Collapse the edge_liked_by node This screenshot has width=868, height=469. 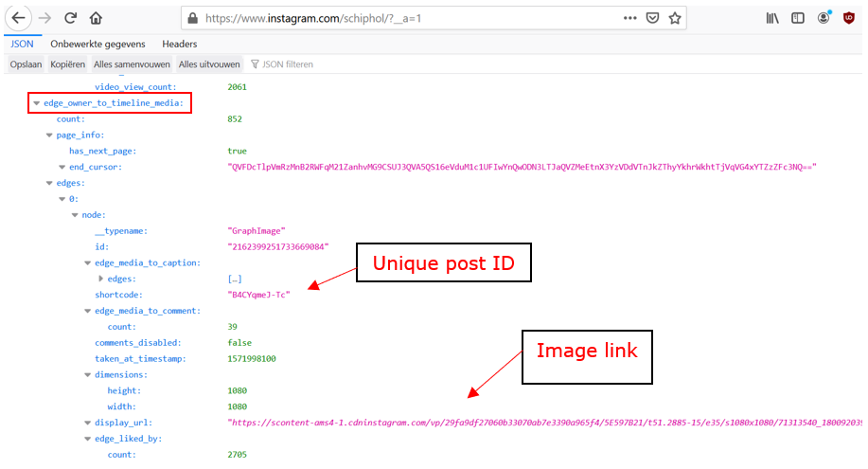point(87,439)
